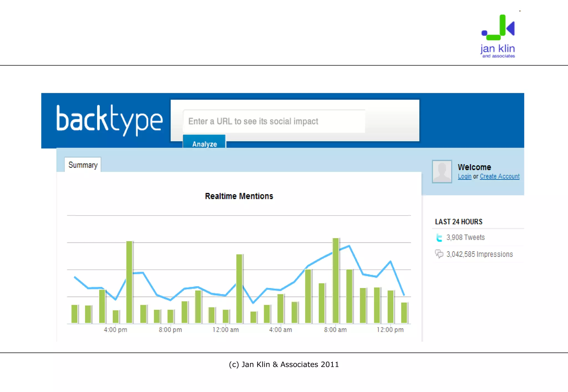Click the 3,042,585 Impressions stat
This screenshot has height=392, width=568.
(x=479, y=254)
